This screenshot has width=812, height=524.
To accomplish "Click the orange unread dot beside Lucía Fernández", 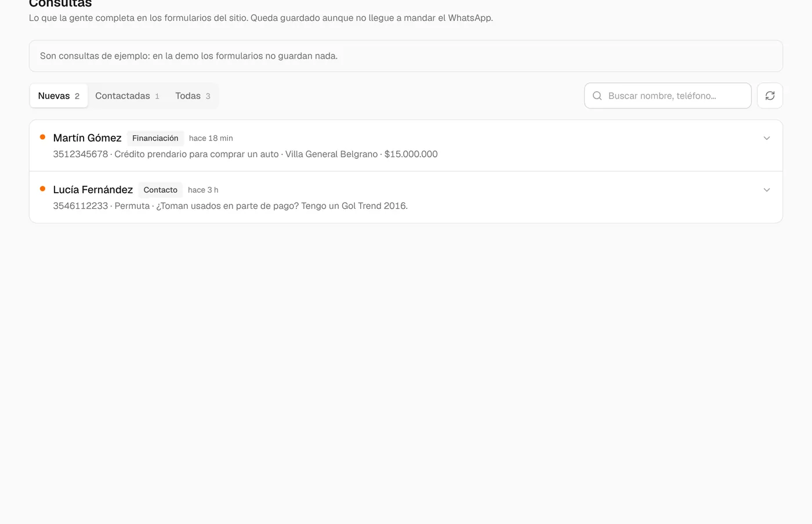I will (42, 189).
